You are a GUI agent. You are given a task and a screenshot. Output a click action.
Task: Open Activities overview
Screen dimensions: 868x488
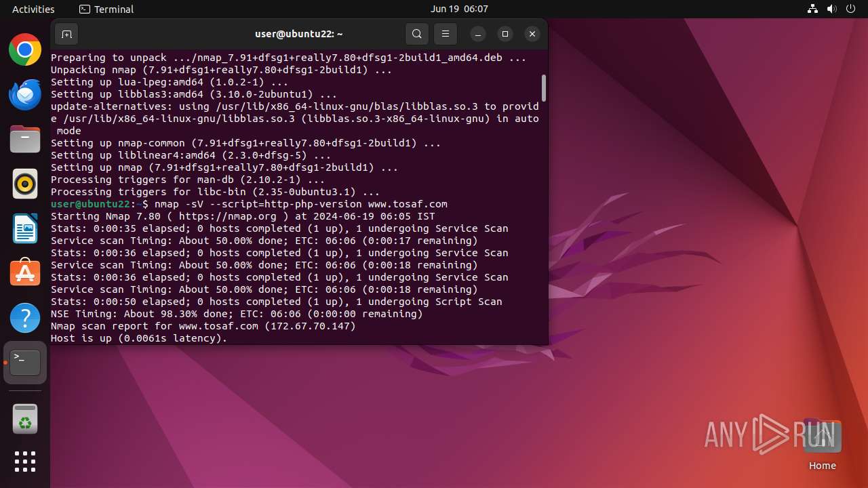33,9
